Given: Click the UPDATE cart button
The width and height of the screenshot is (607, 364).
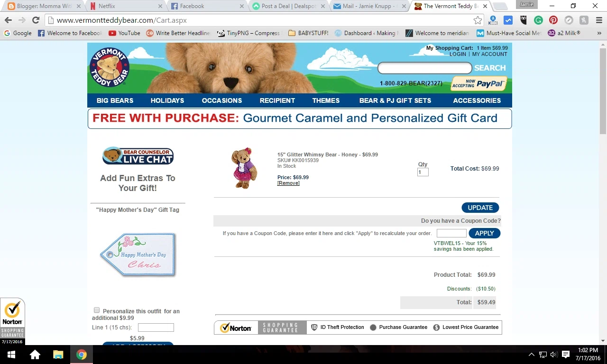Looking at the screenshot, I should tap(480, 208).
